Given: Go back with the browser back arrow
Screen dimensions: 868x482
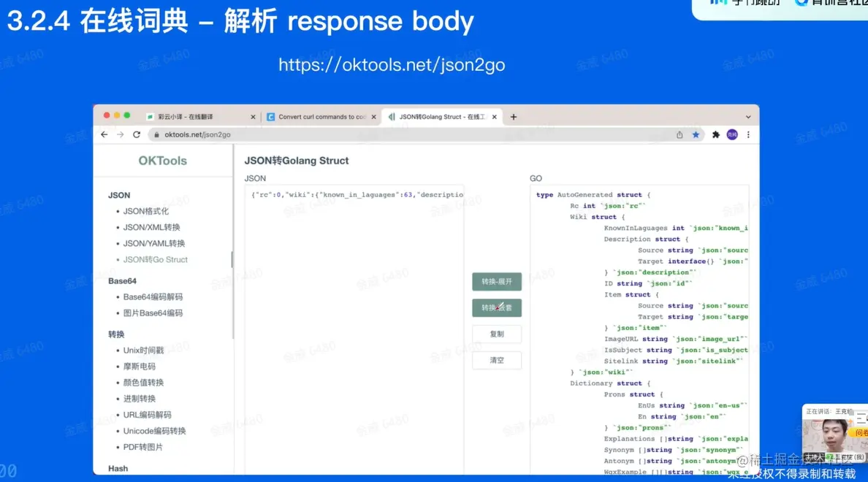Looking at the screenshot, I should point(104,134).
